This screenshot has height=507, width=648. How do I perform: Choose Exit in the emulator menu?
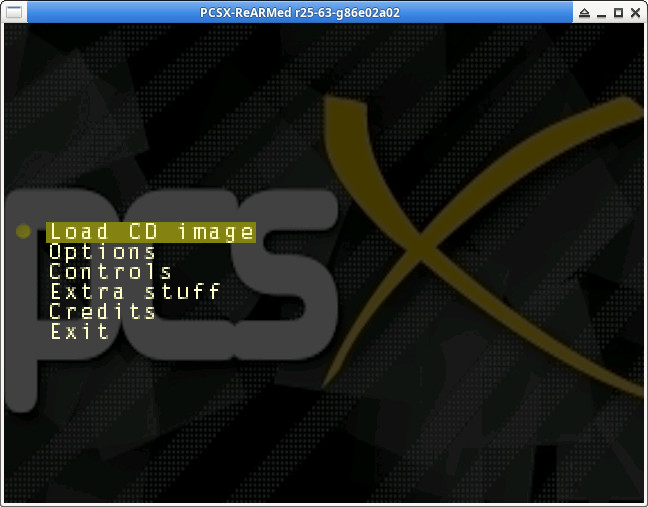(80, 331)
